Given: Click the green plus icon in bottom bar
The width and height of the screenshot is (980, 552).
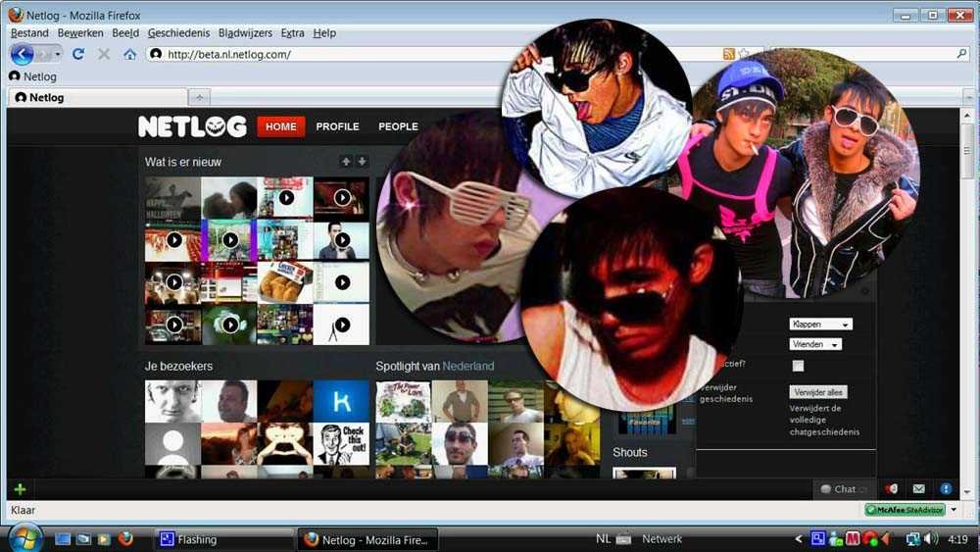Looking at the screenshot, I should pos(20,489).
